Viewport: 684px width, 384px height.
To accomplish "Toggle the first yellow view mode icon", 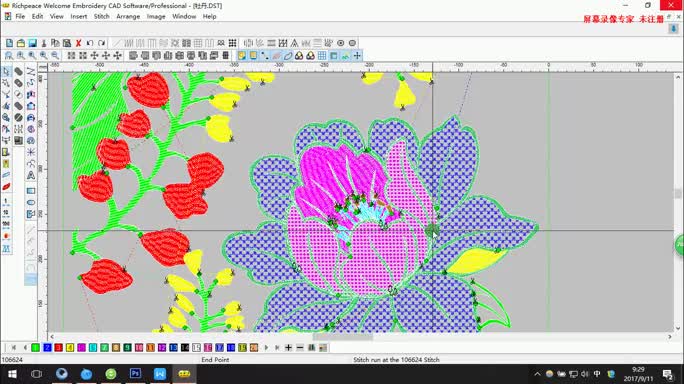I will click(x=242, y=55).
